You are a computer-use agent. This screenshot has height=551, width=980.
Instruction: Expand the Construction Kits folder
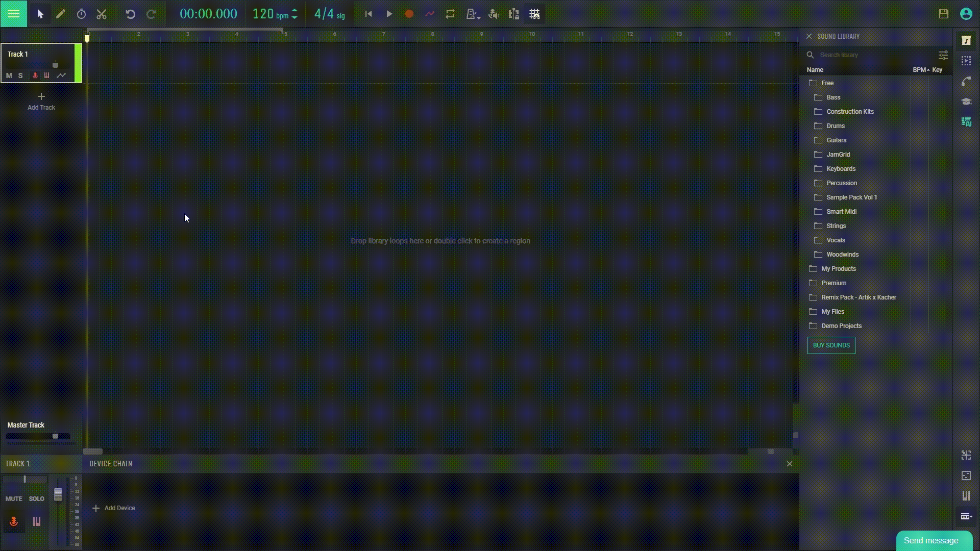click(x=849, y=111)
